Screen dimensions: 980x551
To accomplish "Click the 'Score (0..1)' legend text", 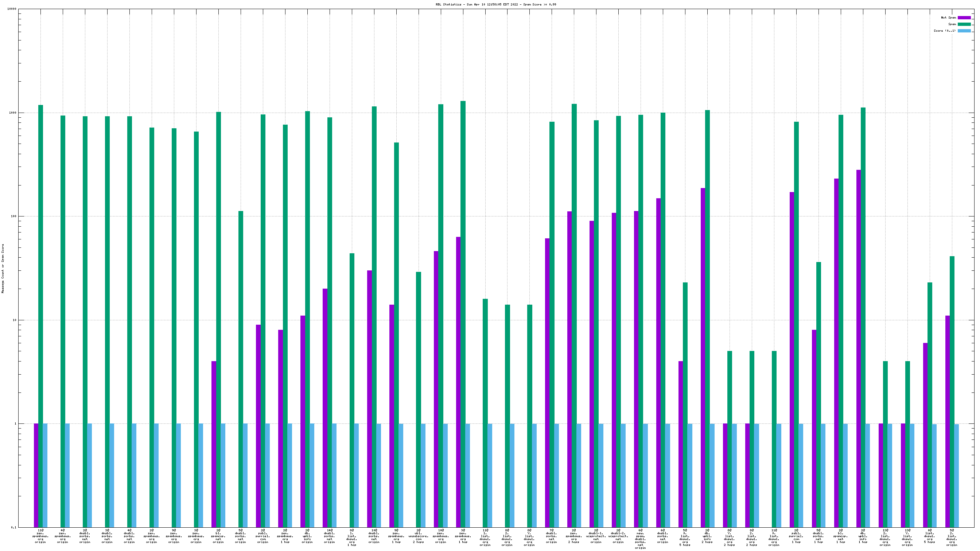I will (x=944, y=31).
